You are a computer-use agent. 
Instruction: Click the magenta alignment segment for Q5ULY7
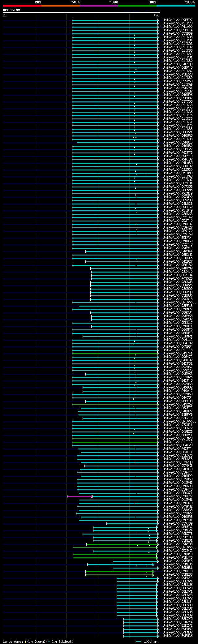79,496
